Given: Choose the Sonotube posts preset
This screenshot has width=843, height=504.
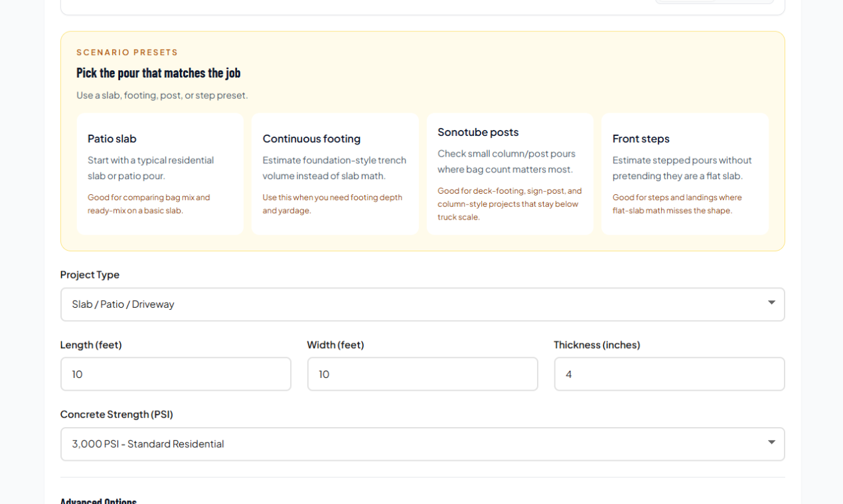Looking at the screenshot, I should point(510,173).
